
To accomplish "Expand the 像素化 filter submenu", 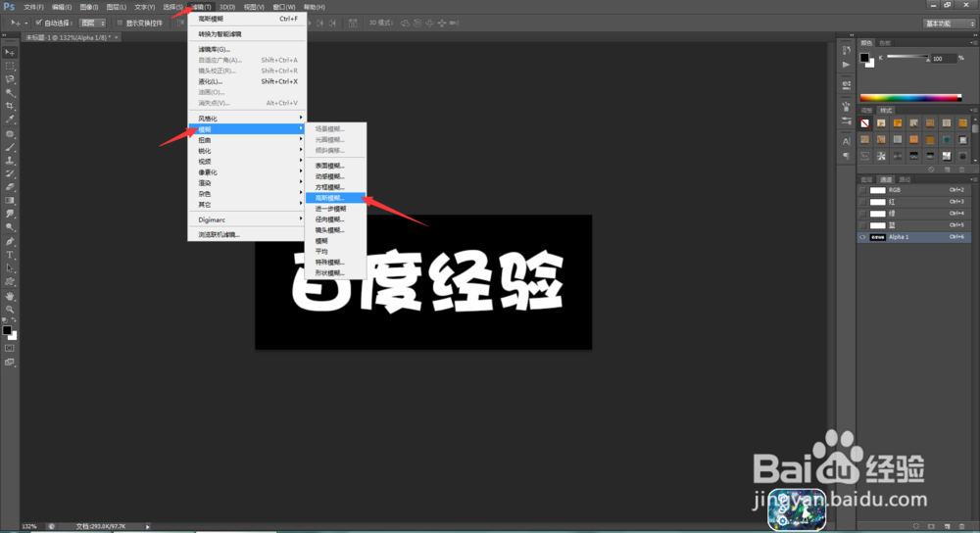I will point(247,171).
